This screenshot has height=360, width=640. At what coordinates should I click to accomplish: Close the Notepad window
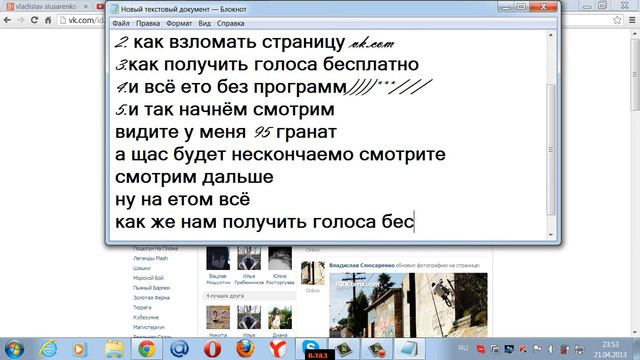click(x=543, y=7)
